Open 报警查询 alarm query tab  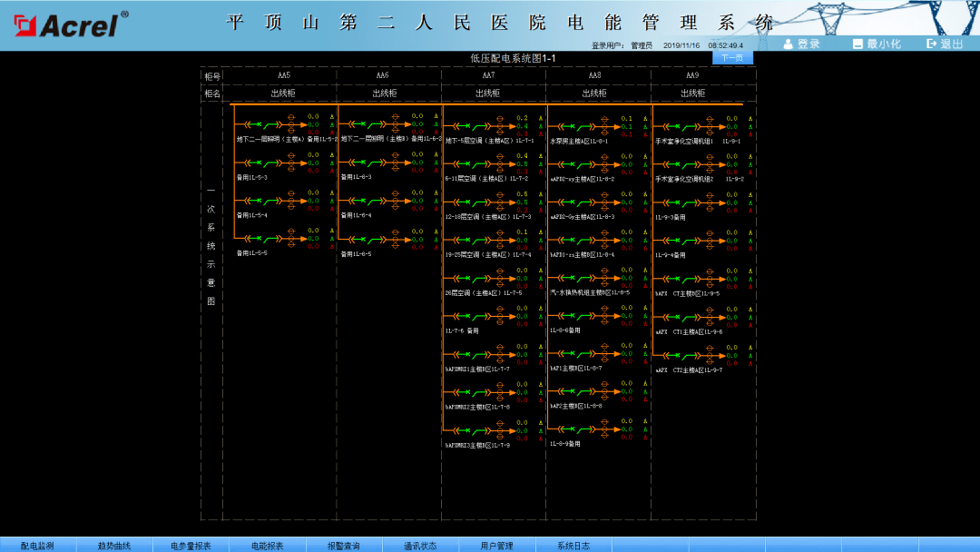click(x=344, y=546)
